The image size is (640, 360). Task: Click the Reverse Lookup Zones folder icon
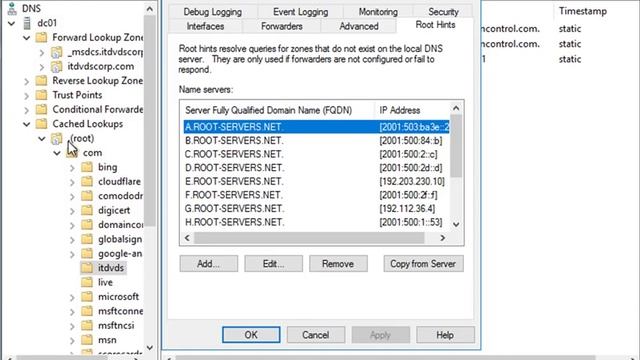(41, 81)
